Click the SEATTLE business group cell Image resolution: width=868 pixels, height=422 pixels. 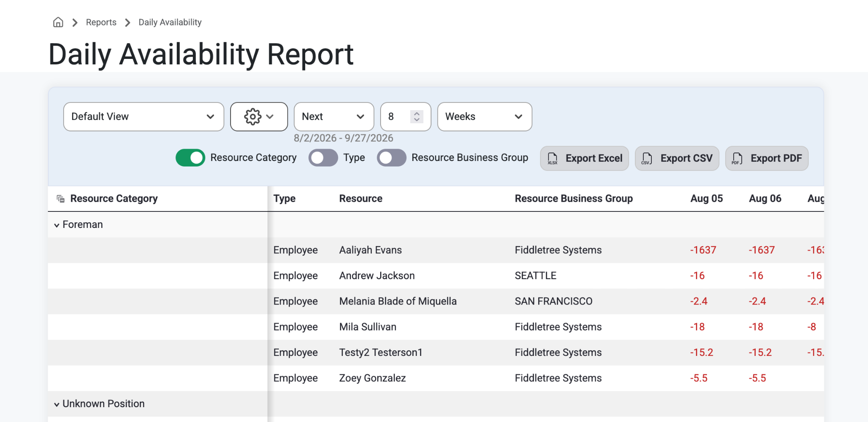535,275
